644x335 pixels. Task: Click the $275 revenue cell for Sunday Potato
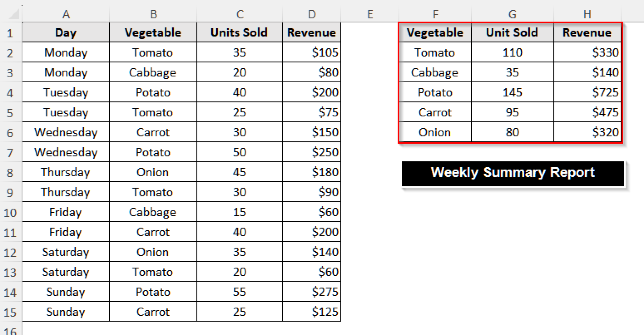pos(312,292)
